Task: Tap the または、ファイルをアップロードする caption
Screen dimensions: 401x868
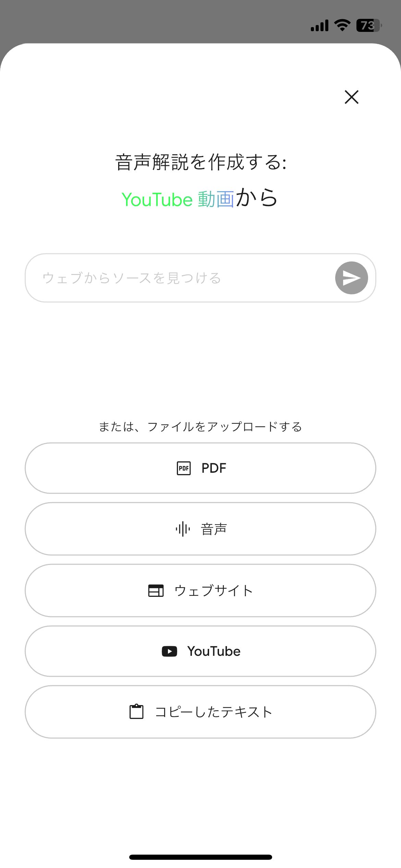Action: click(200, 427)
